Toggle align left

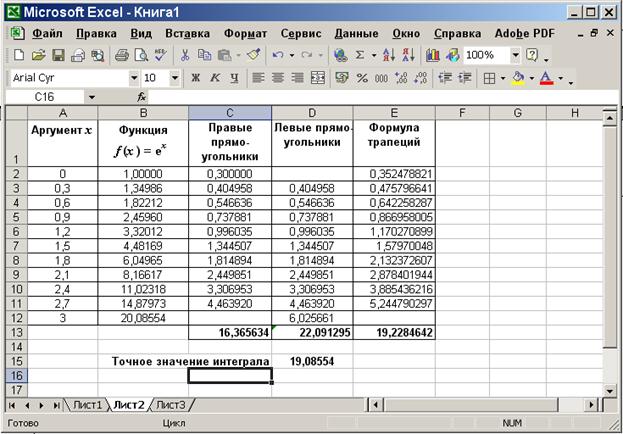(258, 78)
